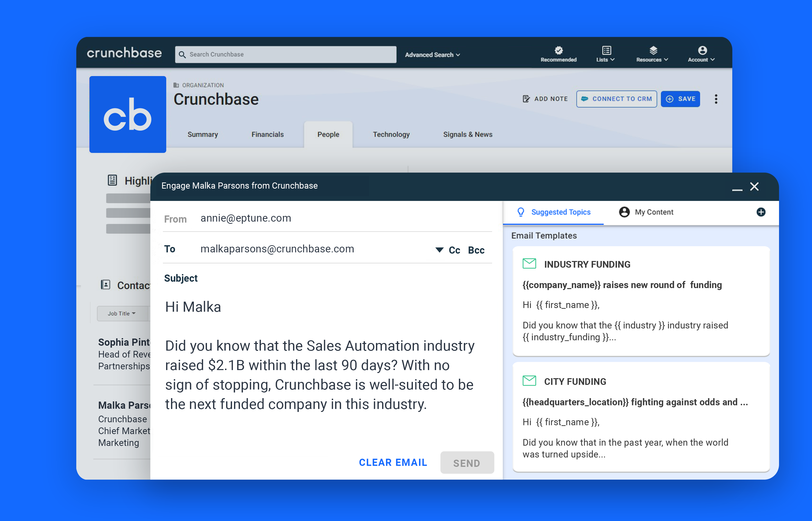Switch to My Content tab

coord(646,212)
